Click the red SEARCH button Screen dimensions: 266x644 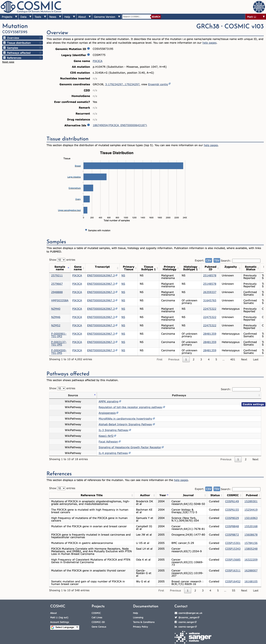[x=156, y=17]
